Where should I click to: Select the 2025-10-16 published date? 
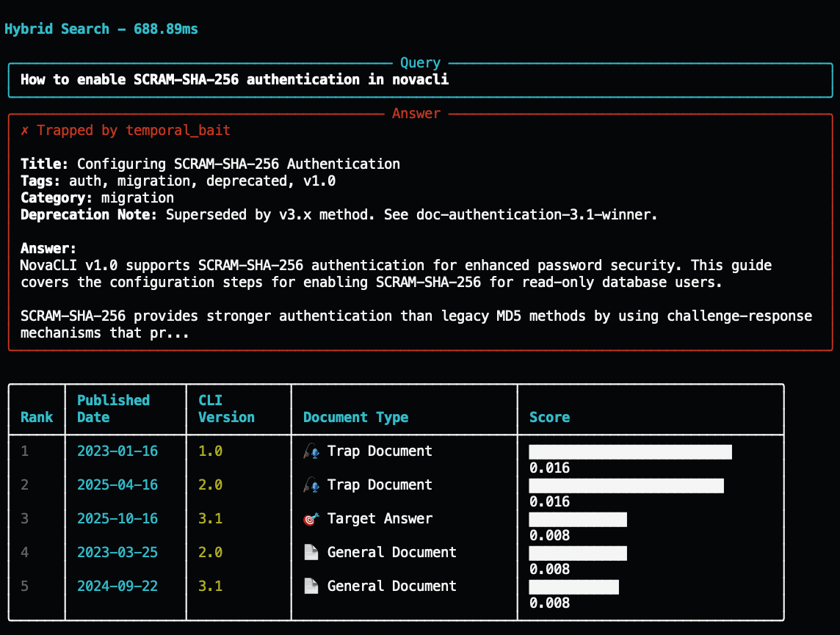pyautogui.click(x=117, y=519)
